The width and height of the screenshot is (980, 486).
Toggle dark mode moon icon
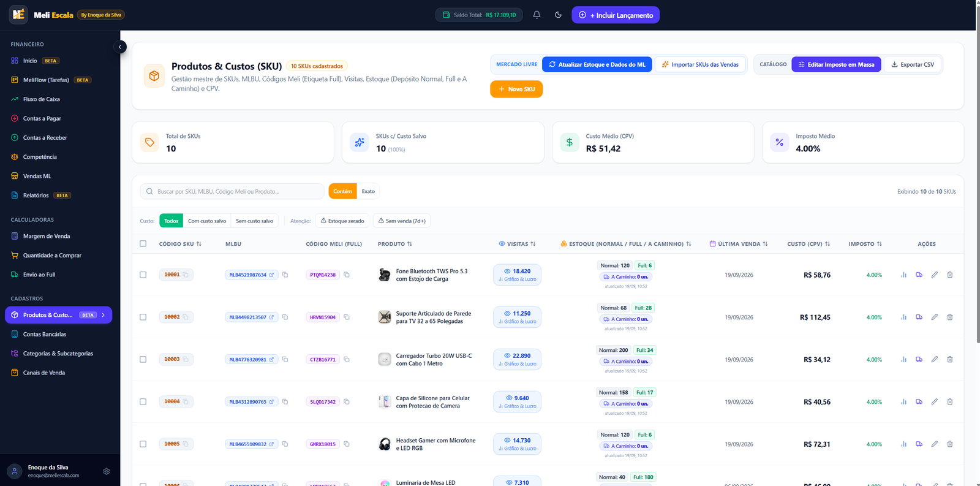[558, 15]
